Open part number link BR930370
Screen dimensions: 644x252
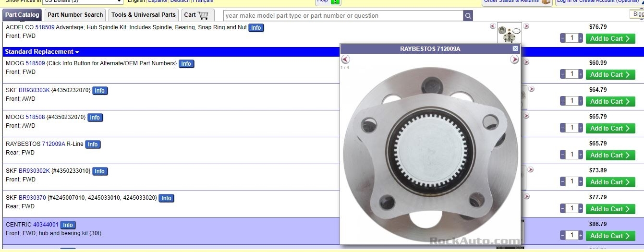click(32, 197)
